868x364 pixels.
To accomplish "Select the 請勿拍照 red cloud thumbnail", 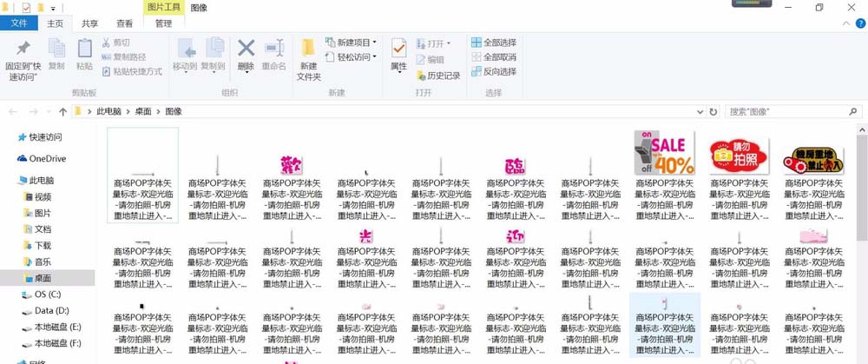I will click(739, 156).
